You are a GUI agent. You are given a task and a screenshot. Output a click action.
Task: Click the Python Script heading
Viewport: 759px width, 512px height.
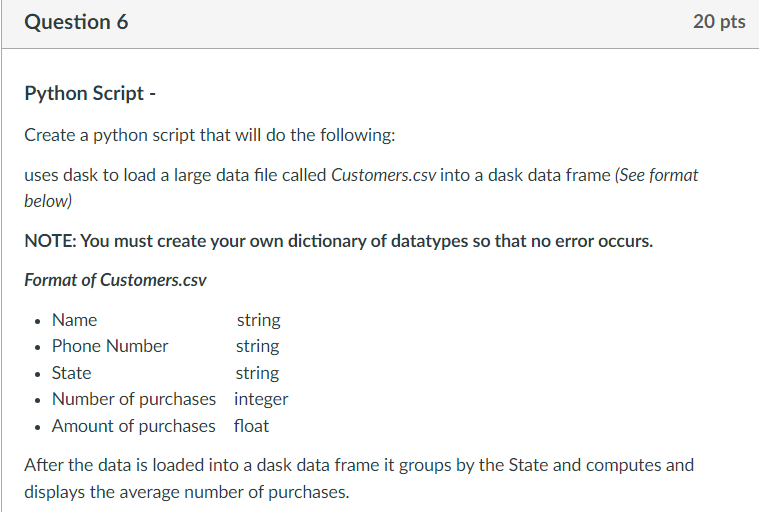[x=90, y=93]
